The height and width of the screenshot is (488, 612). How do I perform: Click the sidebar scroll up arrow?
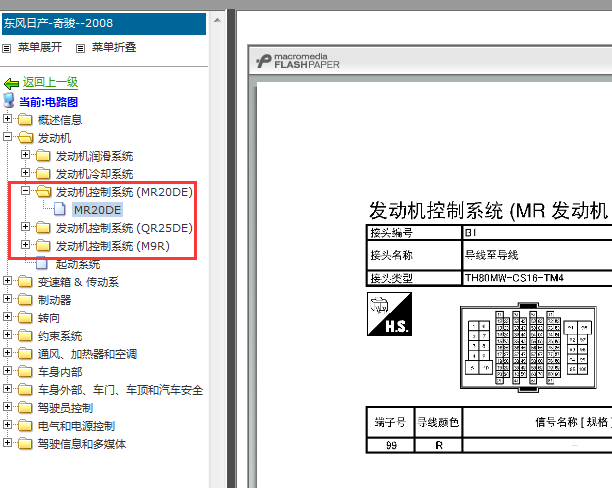click(x=217, y=20)
